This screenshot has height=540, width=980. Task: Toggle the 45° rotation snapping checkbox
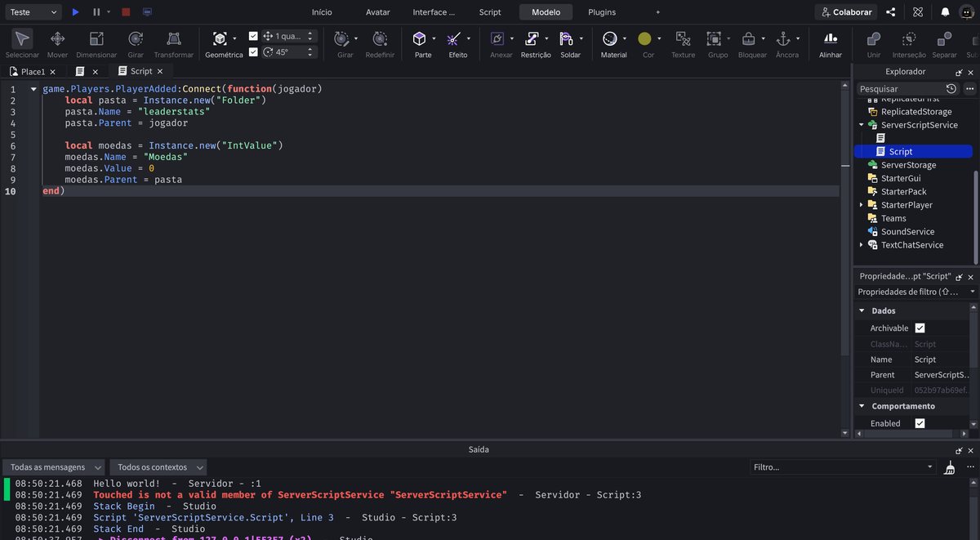click(x=253, y=51)
